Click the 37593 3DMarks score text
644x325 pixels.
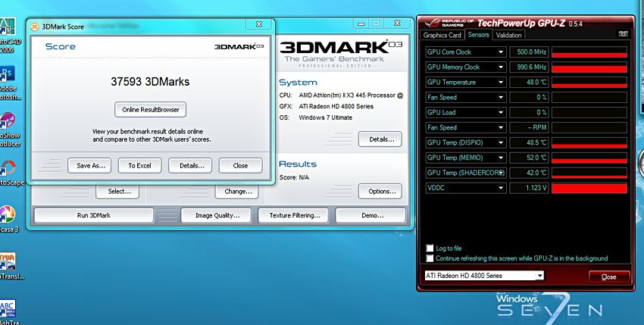[x=150, y=82]
